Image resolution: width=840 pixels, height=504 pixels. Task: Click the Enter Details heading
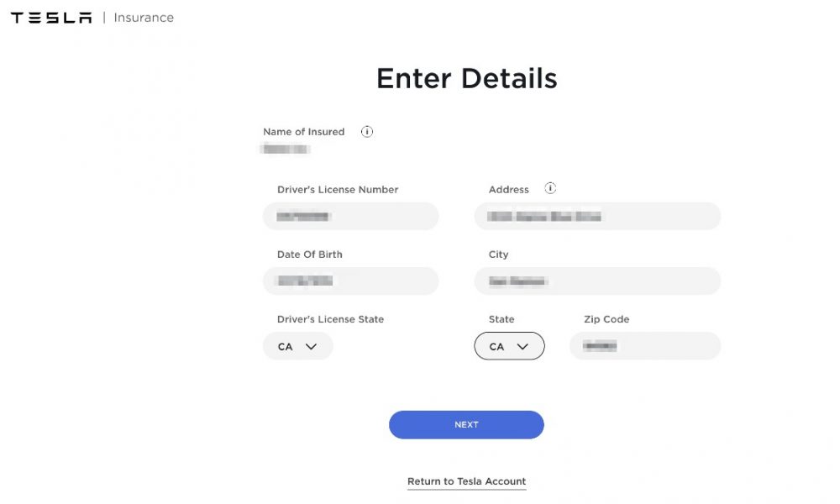pyautogui.click(x=466, y=79)
